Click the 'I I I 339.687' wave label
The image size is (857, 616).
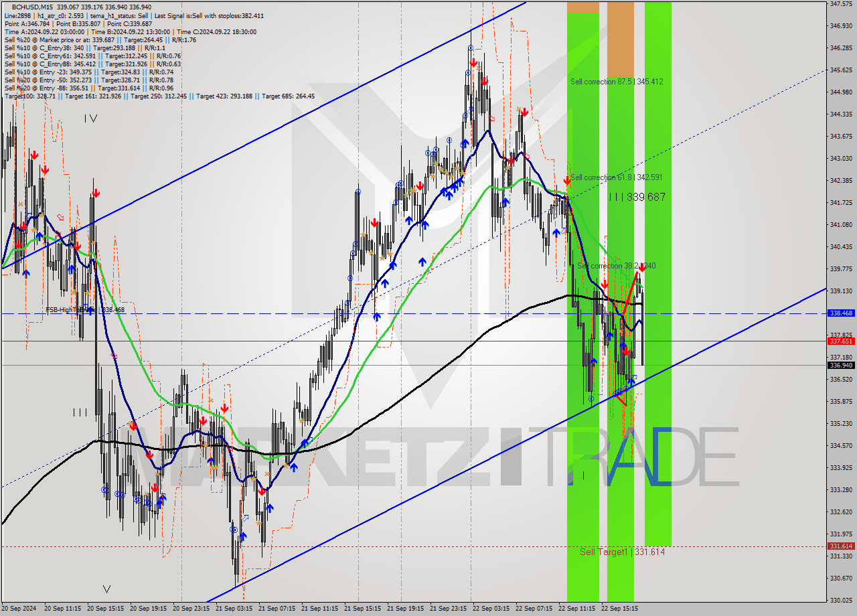(x=637, y=197)
